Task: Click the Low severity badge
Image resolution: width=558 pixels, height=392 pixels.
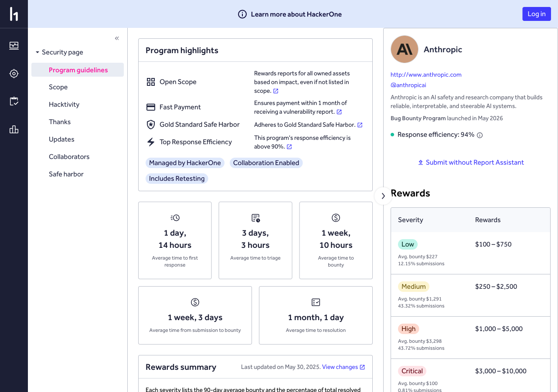Action: 408,244
